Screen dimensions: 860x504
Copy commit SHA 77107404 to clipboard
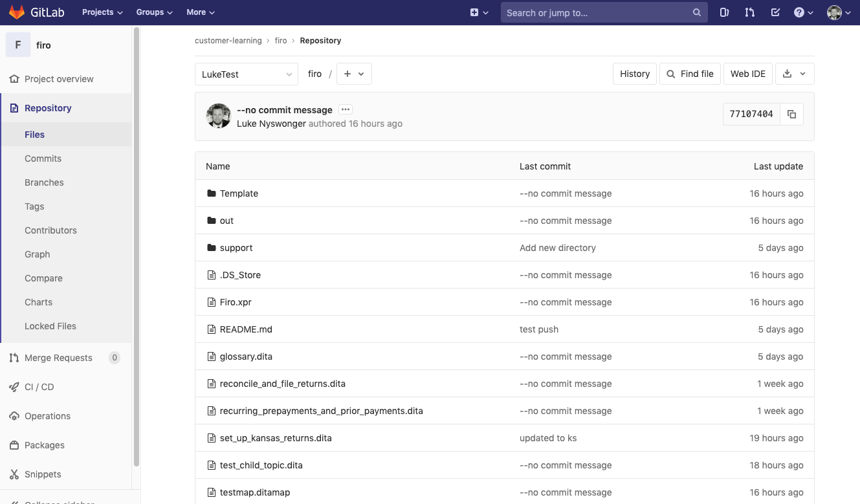point(791,114)
